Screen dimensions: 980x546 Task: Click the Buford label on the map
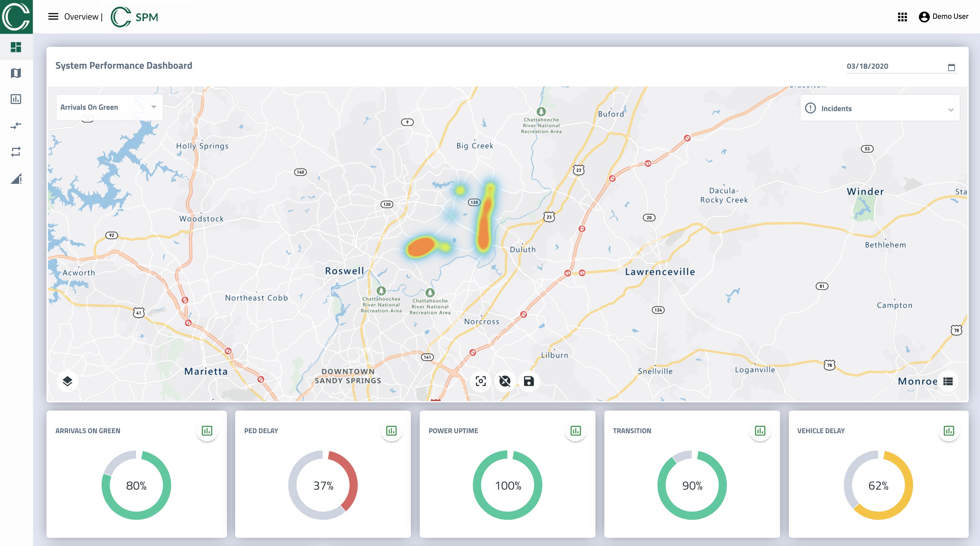click(611, 114)
